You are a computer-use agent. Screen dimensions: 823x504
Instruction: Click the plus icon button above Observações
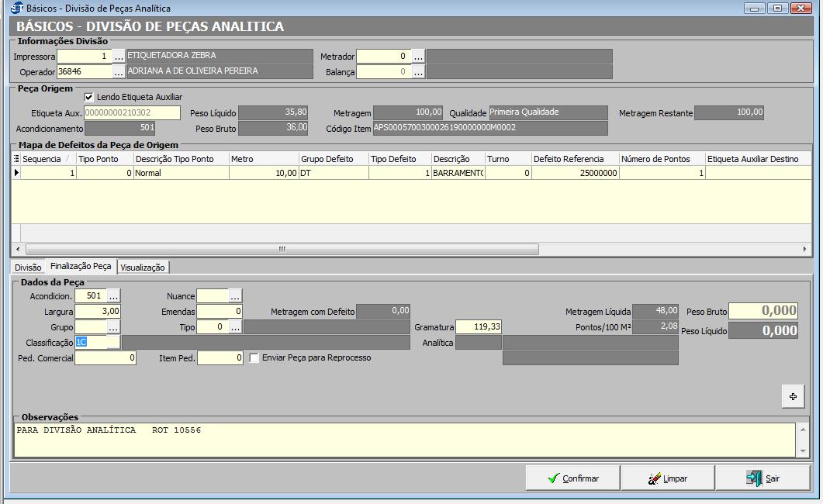tap(793, 396)
